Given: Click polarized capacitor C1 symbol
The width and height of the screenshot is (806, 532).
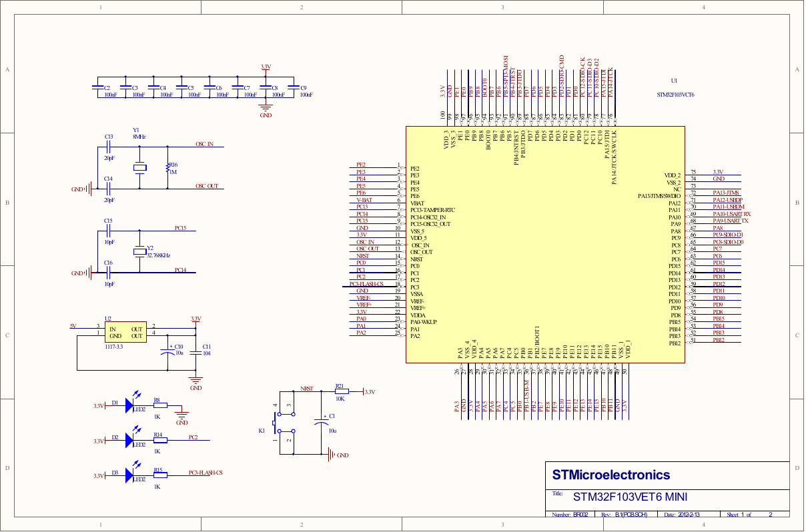Looking at the screenshot, I should [321, 423].
